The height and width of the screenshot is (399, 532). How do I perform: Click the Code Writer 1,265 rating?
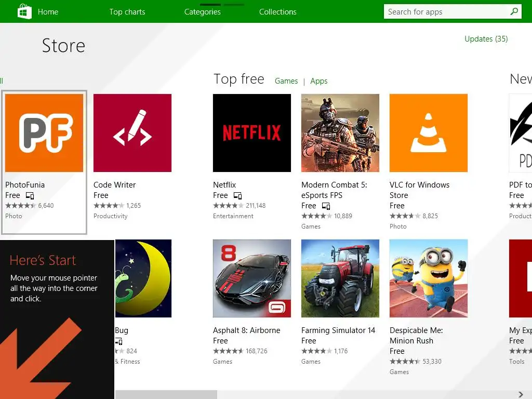coord(117,206)
